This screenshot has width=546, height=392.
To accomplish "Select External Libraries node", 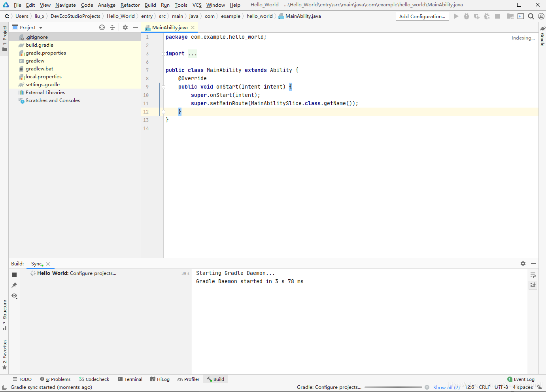I will pos(75,92).
